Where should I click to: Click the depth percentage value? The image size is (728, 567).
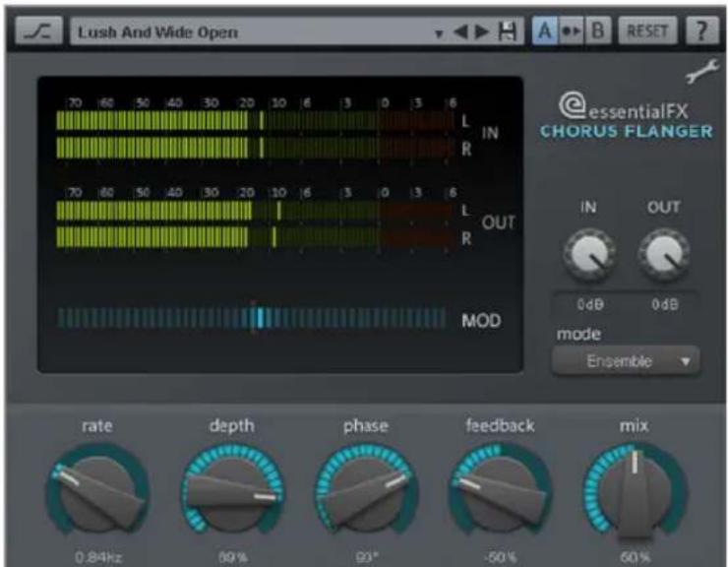tap(232, 557)
